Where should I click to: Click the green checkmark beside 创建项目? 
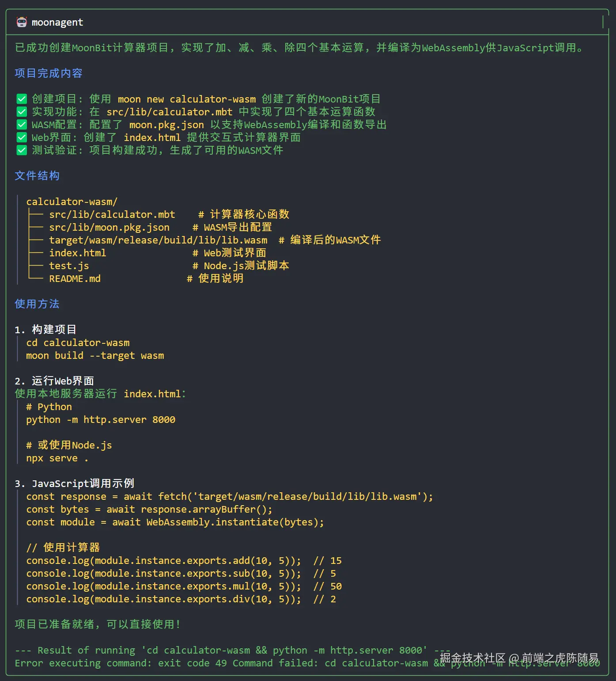point(22,99)
